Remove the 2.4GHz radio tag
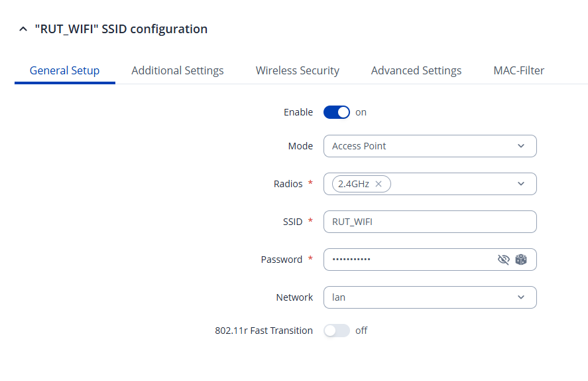This screenshot has height=381, width=588. pyautogui.click(x=379, y=184)
